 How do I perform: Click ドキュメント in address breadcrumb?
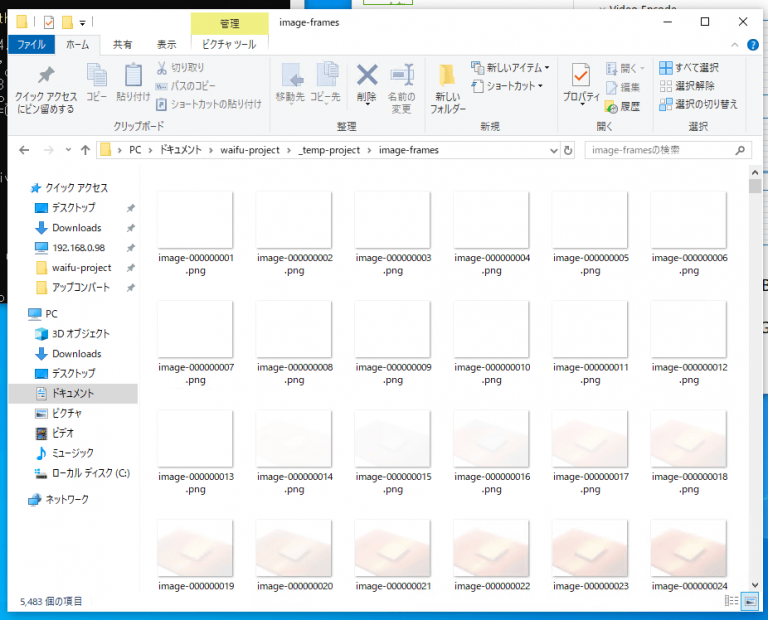(x=181, y=150)
